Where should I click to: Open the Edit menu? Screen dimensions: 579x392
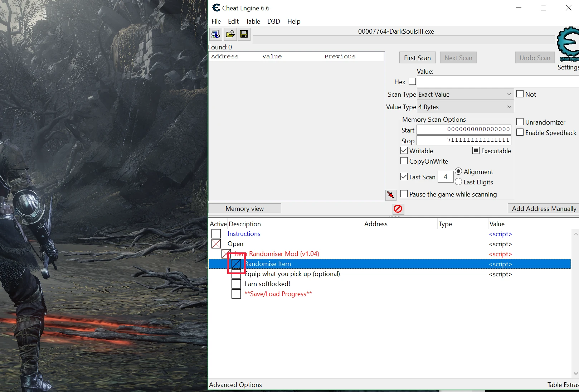(233, 21)
